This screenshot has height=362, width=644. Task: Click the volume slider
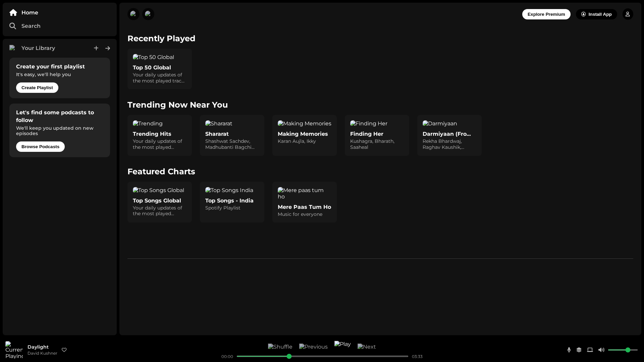tap(623, 350)
